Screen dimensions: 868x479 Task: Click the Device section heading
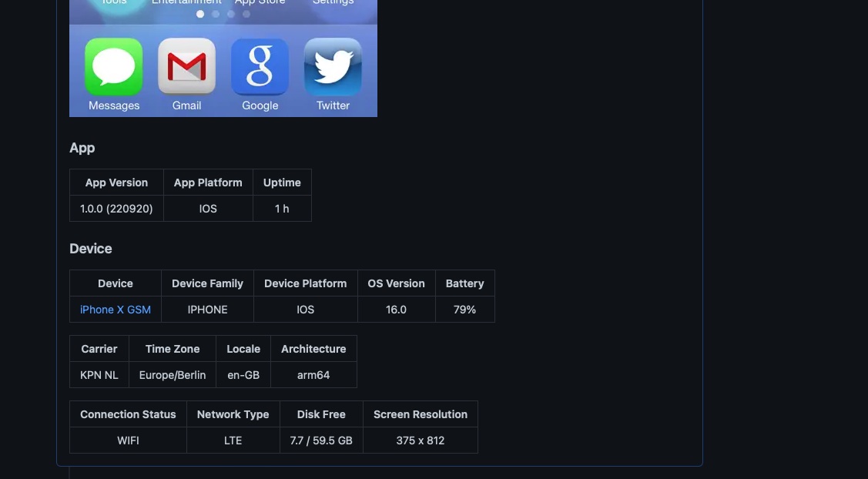click(x=91, y=249)
